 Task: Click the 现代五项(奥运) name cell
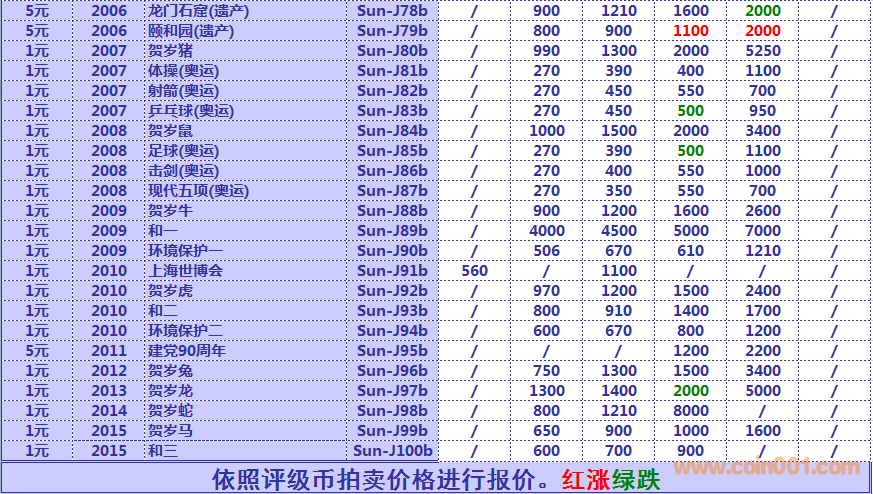[x=198, y=191]
